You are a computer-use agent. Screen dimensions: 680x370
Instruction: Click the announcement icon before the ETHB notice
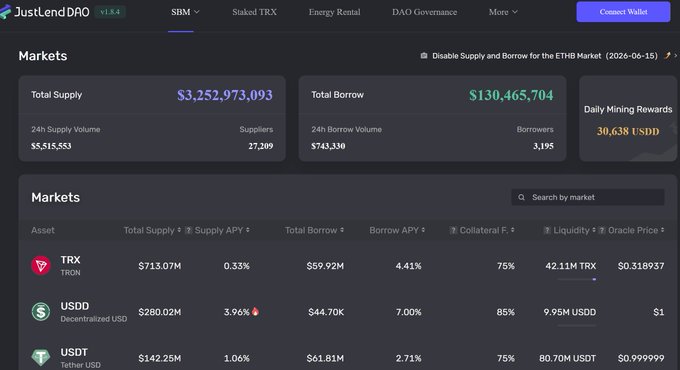click(x=424, y=56)
